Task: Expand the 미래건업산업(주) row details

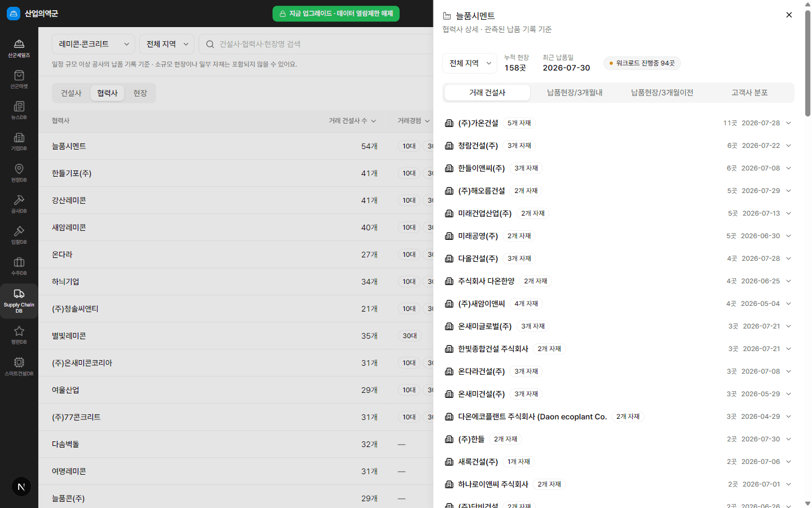Action: coord(788,213)
